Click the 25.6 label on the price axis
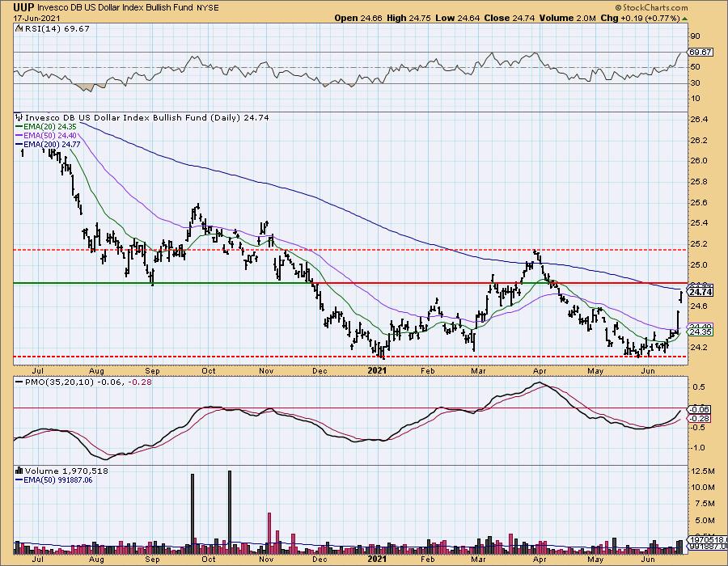Viewport: 728px width, 566px height. tap(699, 203)
